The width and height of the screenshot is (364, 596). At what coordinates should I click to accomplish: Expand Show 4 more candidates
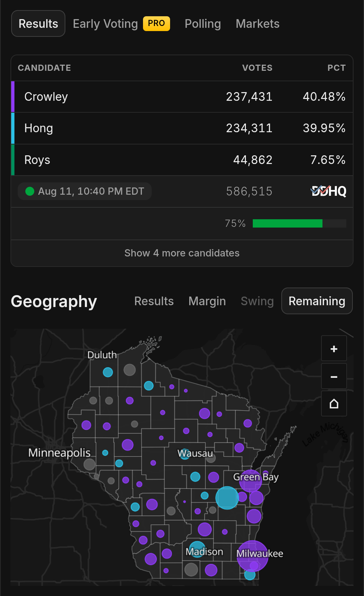point(182,253)
